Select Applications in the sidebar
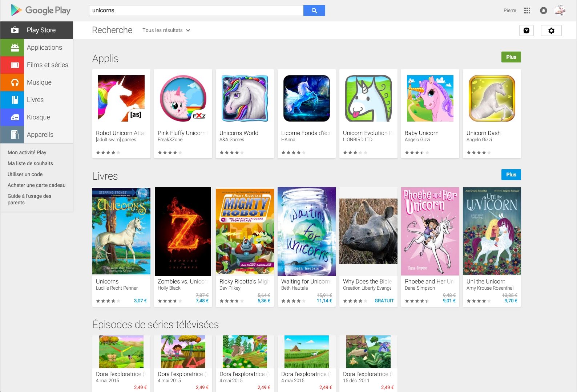Viewport: 577px width, 392px height. (44, 48)
